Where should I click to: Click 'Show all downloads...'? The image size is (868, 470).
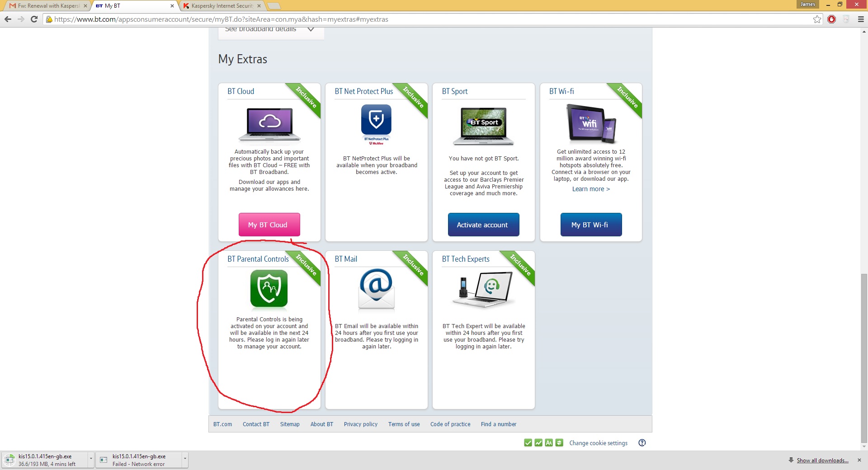coord(822,460)
